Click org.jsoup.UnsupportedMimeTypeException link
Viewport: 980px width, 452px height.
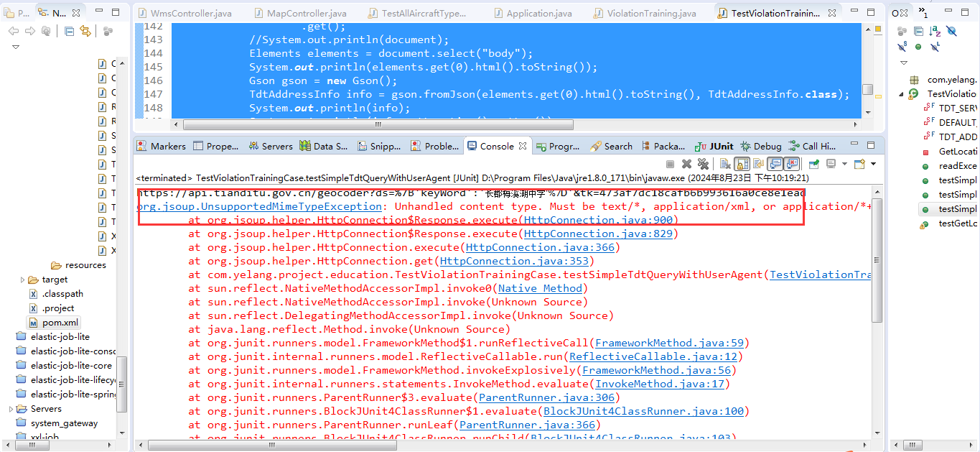click(259, 206)
